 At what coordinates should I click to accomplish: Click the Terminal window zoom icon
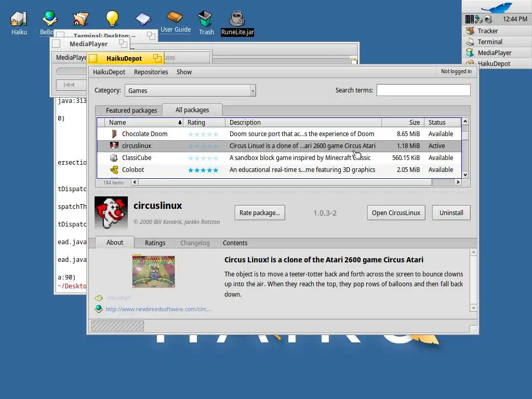coord(151,35)
